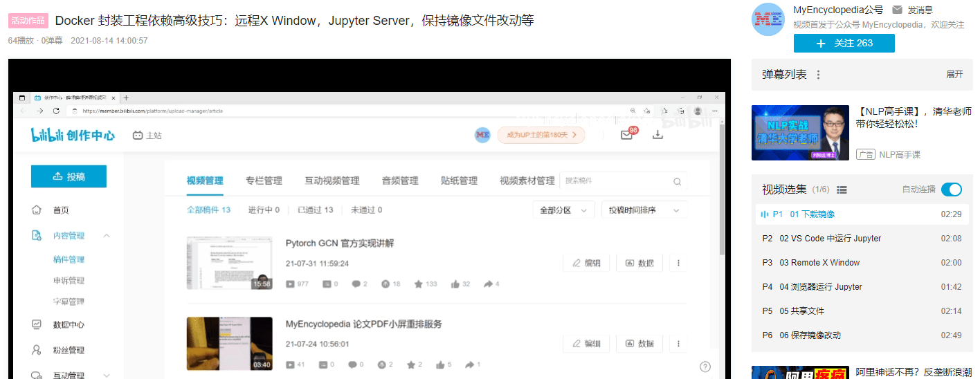This screenshot has width=980, height=379.
Task: Open MyEncyclopedia公号 avatar
Action: coord(768,19)
